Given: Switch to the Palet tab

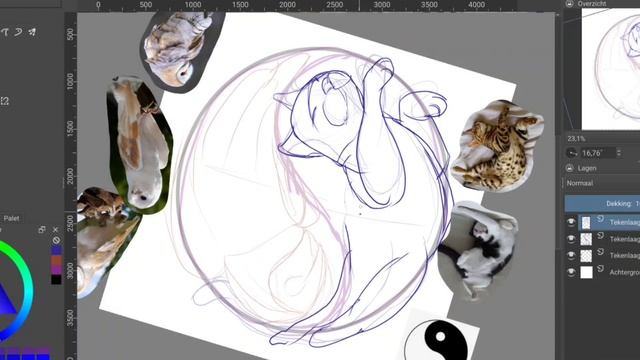Looking at the screenshot, I should (x=11, y=218).
